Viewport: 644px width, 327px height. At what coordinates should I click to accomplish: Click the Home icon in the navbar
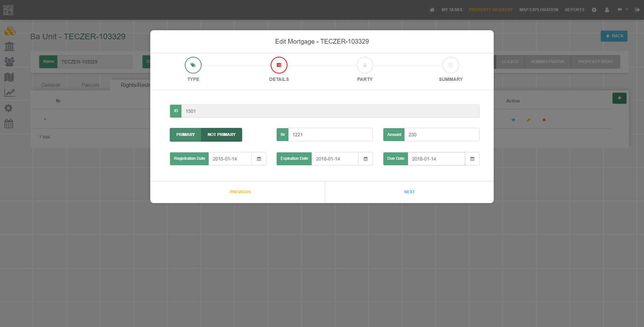pyautogui.click(x=432, y=9)
